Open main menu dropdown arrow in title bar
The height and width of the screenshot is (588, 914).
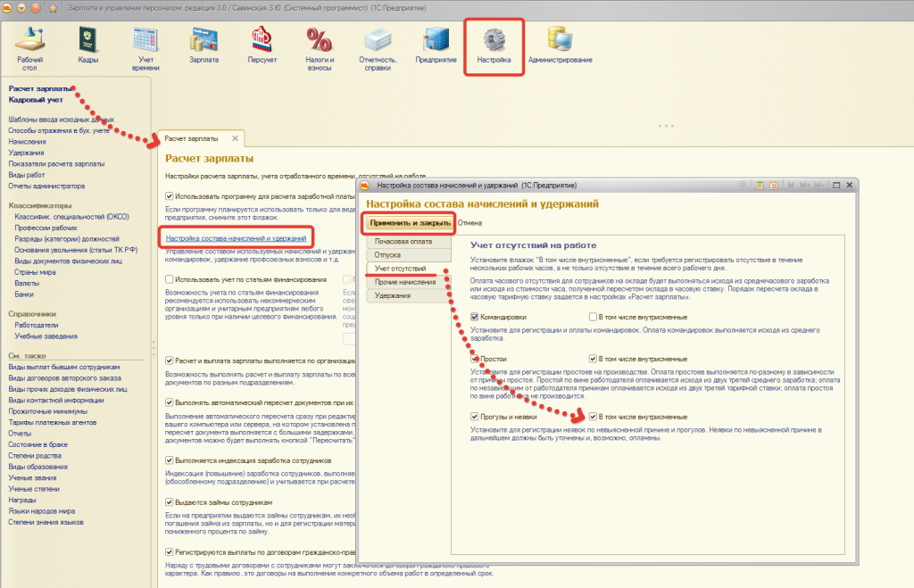(x=22, y=8)
